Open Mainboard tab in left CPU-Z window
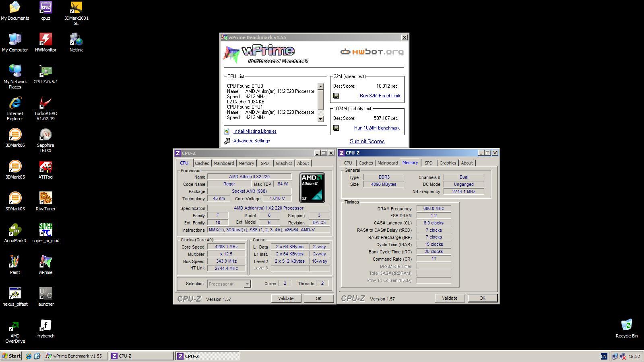Viewport: 644px width, 362px height. pyautogui.click(x=224, y=163)
